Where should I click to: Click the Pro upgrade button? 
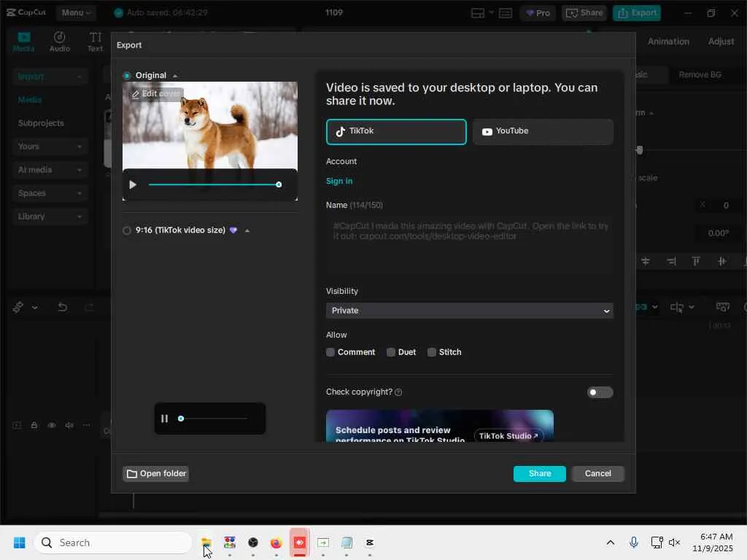tap(538, 13)
